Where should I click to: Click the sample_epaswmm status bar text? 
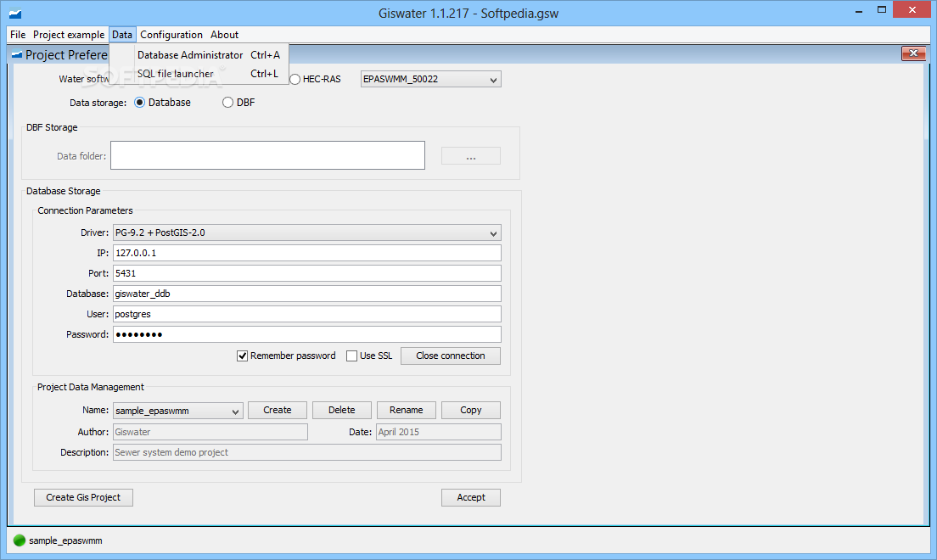(x=65, y=540)
